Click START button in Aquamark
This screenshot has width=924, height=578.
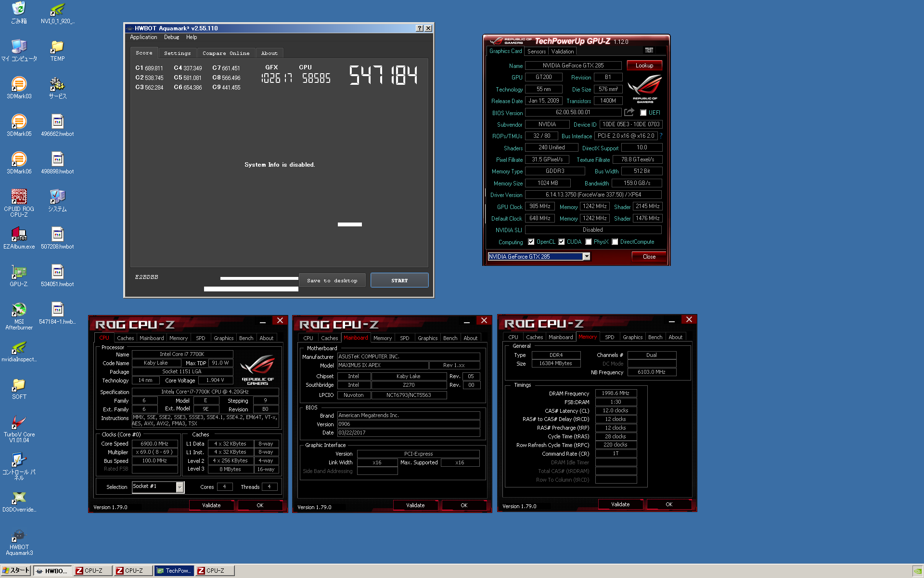(399, 280)
